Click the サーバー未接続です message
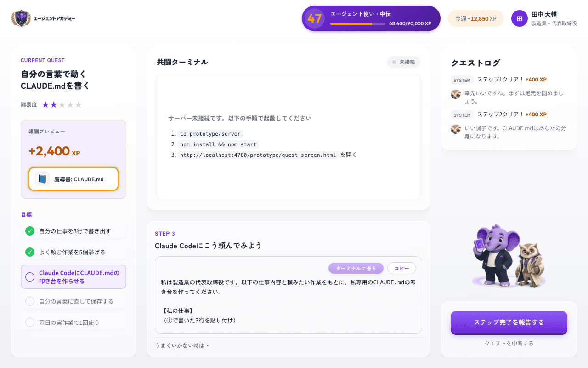This screenshot has height=368, width=588. pos(239,118)
